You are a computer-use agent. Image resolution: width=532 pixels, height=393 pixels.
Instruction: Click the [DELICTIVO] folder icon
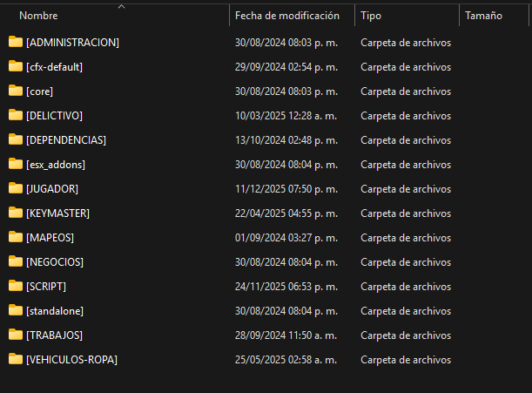pos(16,116)
